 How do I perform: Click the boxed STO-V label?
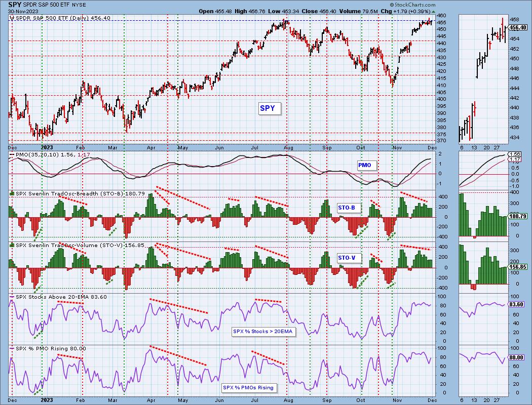coord(349,258)
